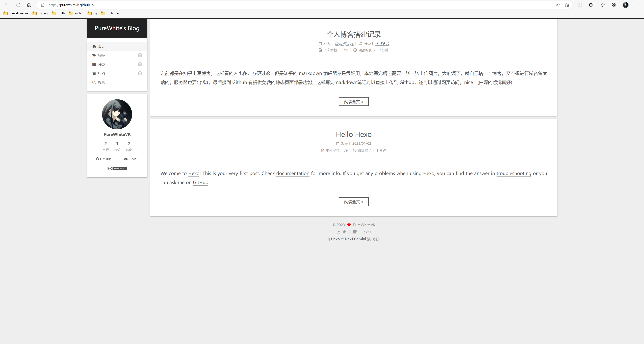The width and height of the screenshot is (644, 344).
Task: Click the Read Aloud icon in address bar
Action: (557, 5)
